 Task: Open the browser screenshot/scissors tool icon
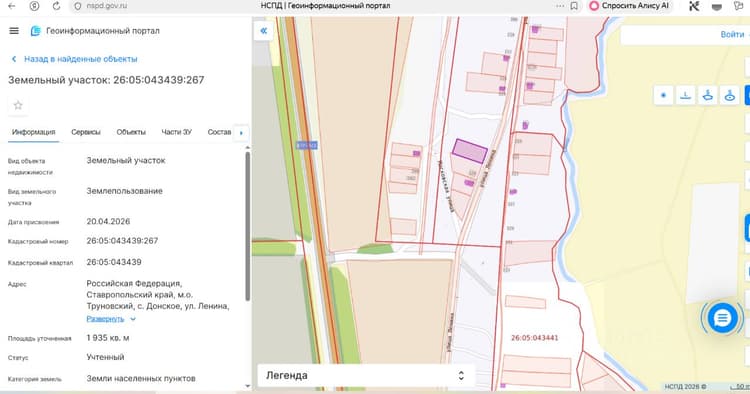694,6
